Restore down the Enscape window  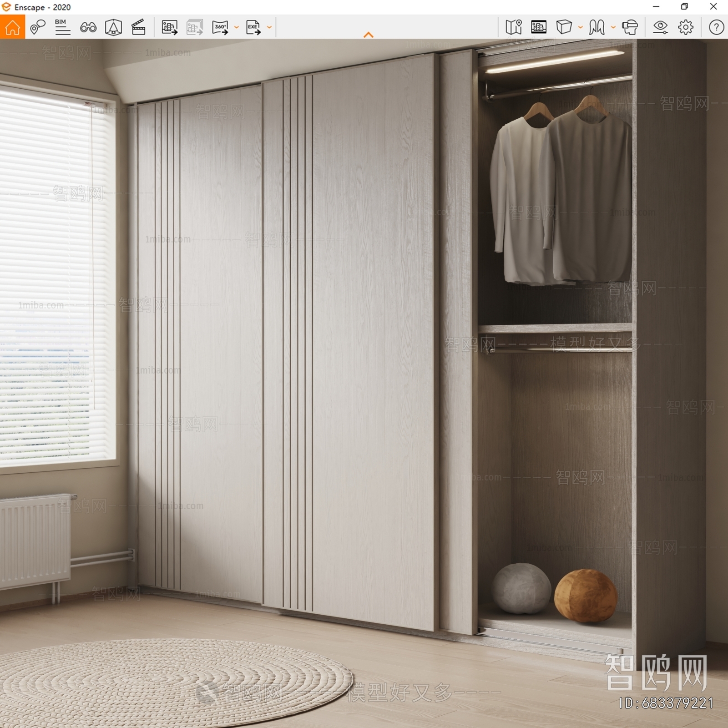[x=684, y=7]
